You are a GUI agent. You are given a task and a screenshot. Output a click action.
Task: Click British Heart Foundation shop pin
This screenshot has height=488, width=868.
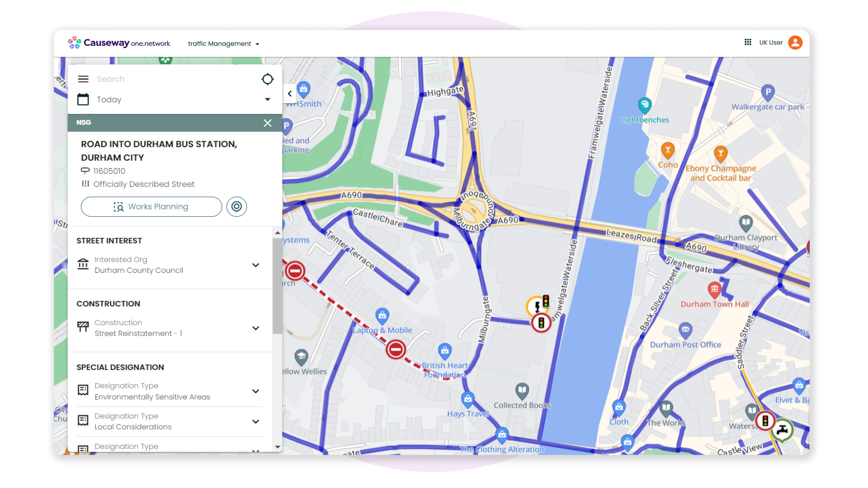[445, 351]
